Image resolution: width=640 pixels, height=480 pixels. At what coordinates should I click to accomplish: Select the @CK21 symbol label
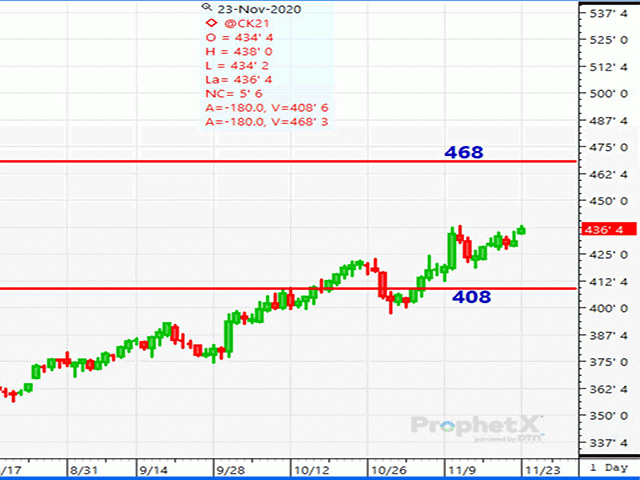246,23
